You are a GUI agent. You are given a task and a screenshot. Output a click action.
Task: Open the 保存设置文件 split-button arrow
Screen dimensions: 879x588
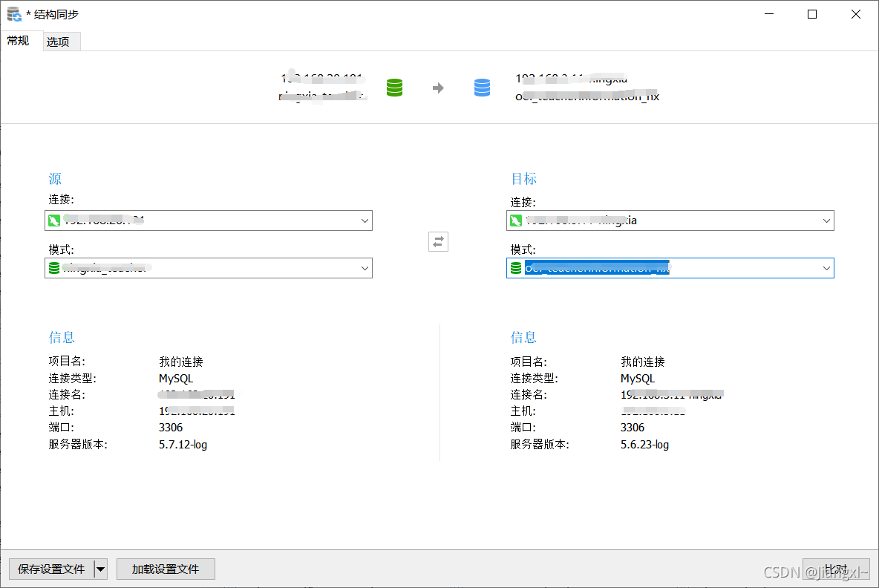[100, 569]
